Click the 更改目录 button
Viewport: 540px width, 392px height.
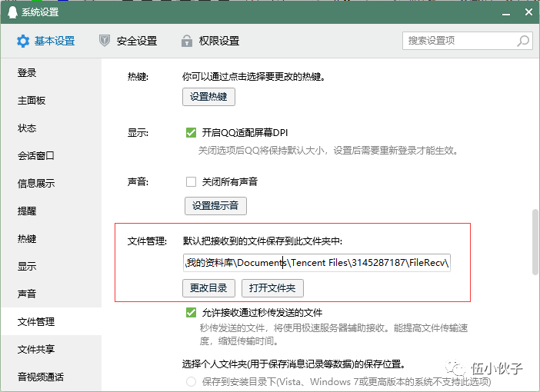pos(208,288)
